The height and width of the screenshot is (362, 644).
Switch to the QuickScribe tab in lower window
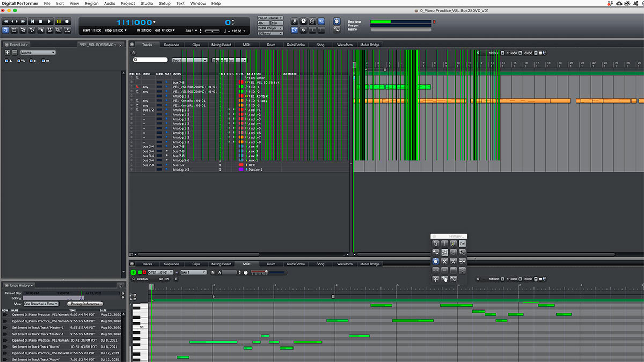[x=295, y=264]
